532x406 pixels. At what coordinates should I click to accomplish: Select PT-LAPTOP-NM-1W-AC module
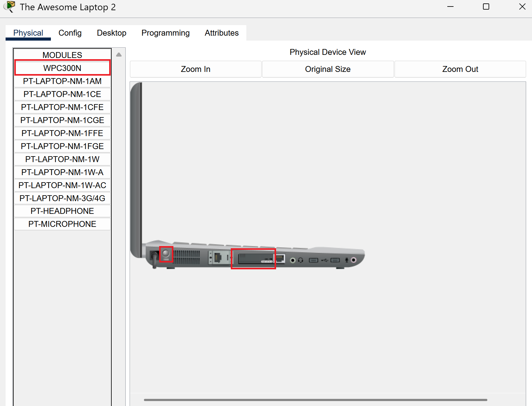(x=62, y=185)
